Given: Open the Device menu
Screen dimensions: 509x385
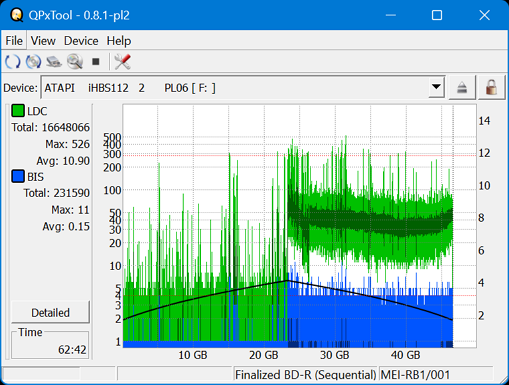Looking at the screenshot, I should (x=81, y=41).
